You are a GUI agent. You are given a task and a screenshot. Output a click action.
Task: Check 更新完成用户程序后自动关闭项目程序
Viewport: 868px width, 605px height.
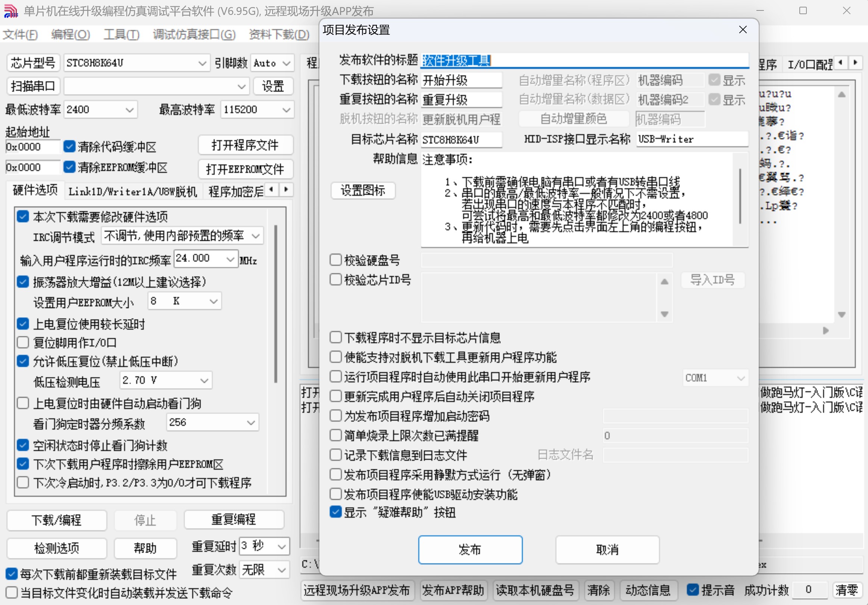(x=335, y=396)
